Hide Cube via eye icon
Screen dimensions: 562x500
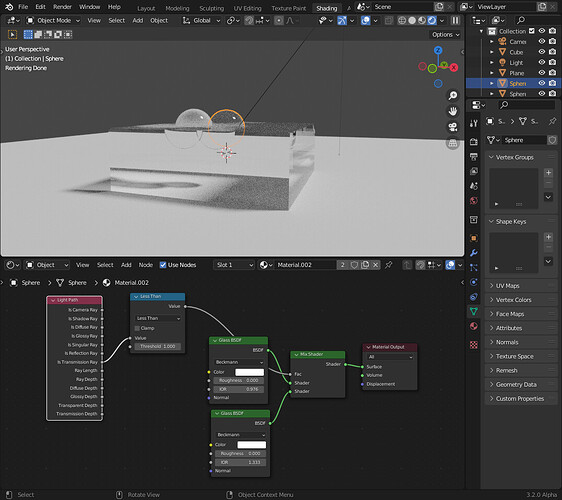pos(542,52)
